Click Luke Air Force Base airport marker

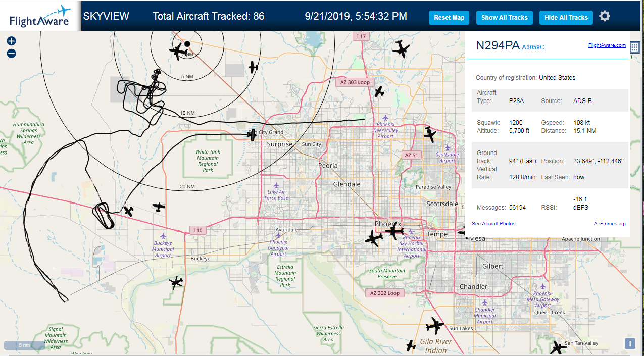(x=276, y=185)
